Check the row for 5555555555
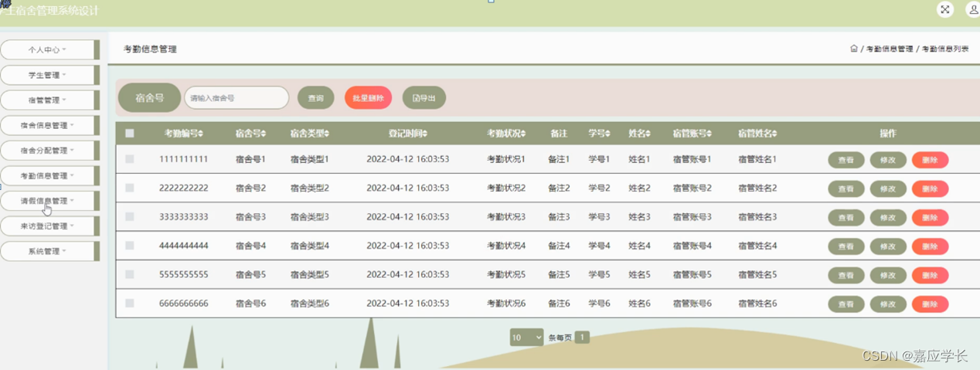The height and width of the screenshot is (370, 980). (130, 274)
